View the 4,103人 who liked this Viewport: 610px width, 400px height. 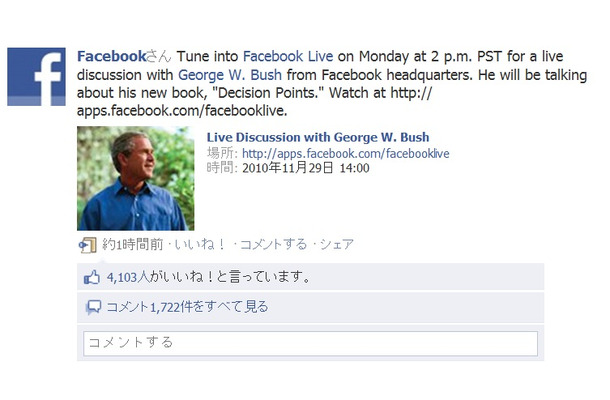point(128,277)
